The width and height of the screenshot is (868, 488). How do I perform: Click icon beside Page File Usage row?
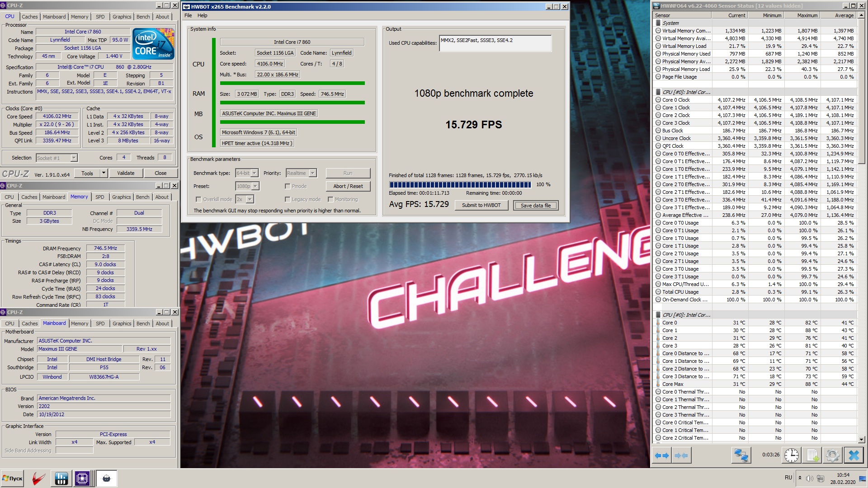pos(658,77)
